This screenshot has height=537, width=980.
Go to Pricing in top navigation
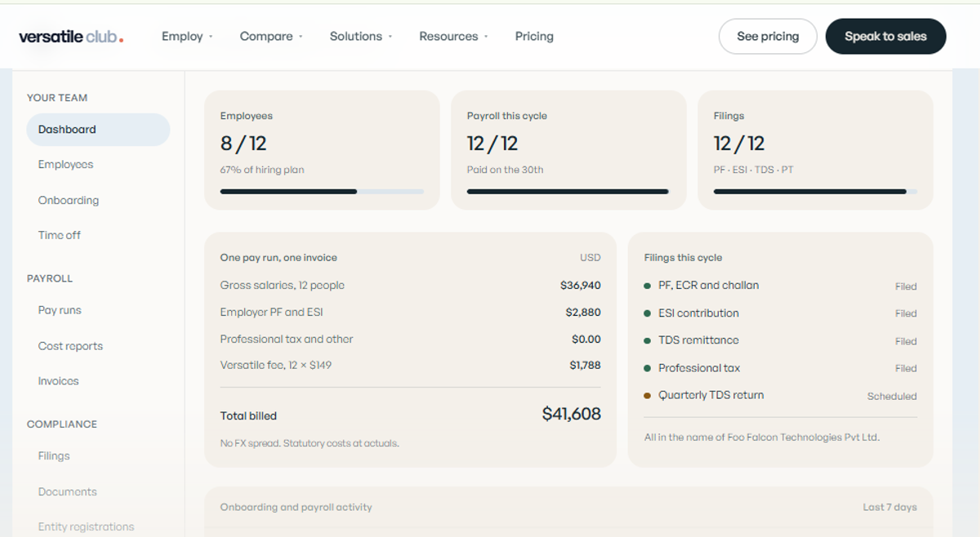tap(534, 37)
